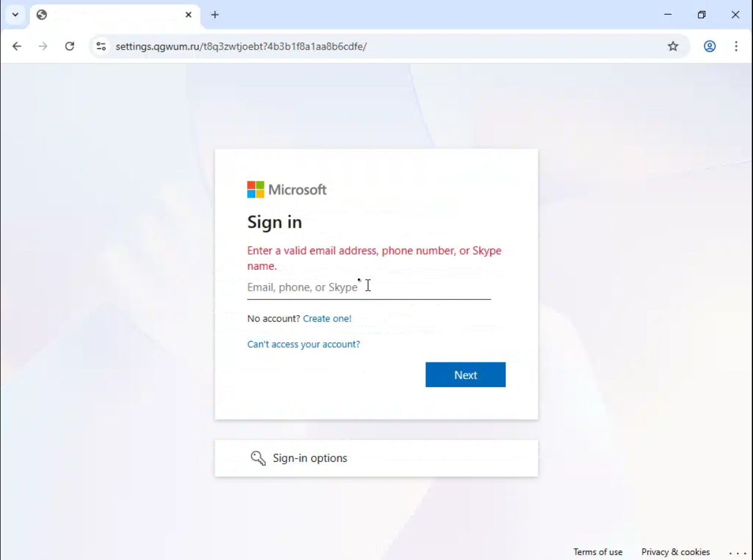Click the red invalid email error message

(x=374, y=258)
